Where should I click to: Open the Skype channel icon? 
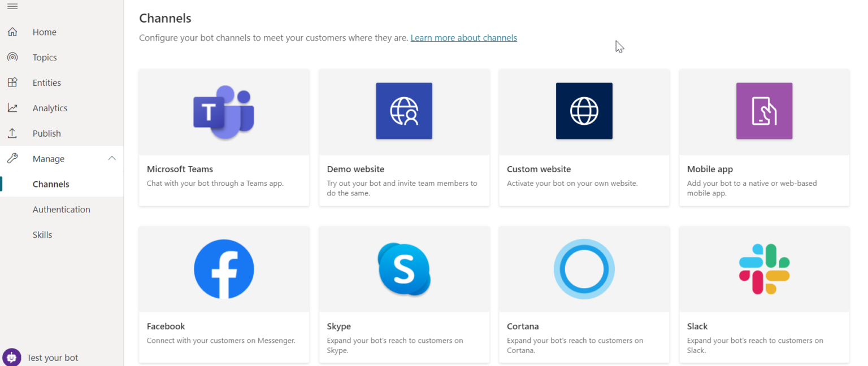(404, 269)
